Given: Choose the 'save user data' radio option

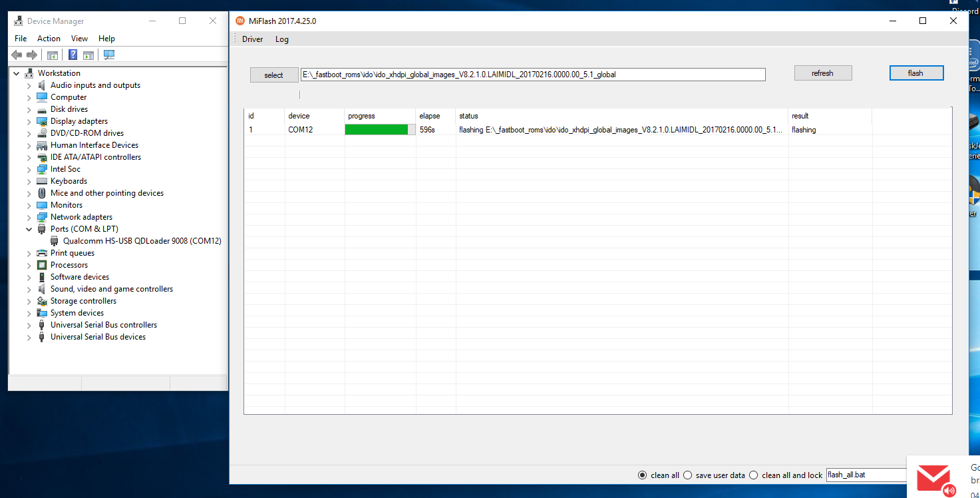Looking at the screenshot, I should point(688,475).
